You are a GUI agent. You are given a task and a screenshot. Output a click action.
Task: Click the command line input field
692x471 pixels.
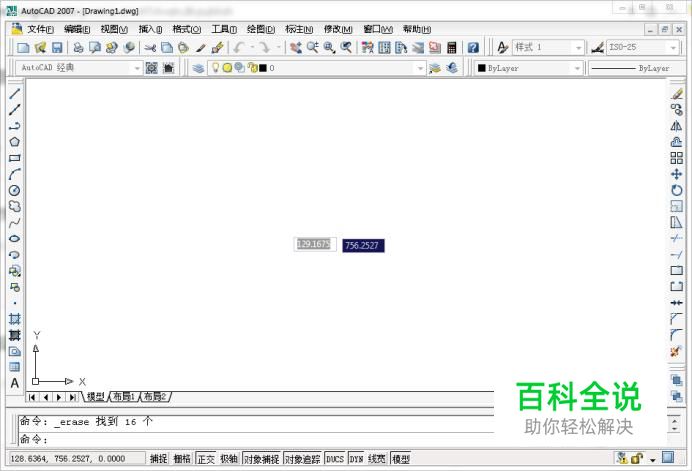256,439
